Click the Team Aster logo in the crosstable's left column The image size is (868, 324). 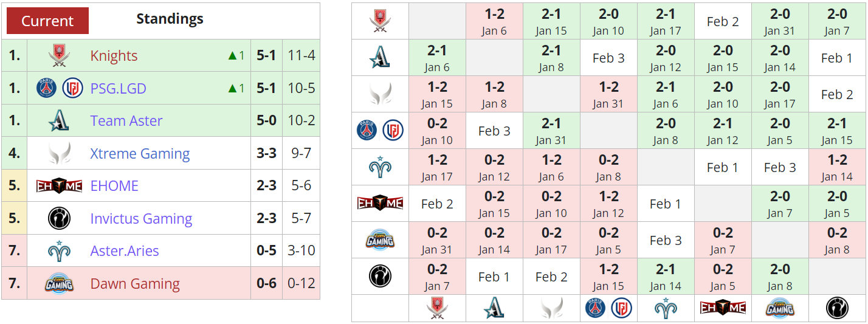[380, 58]
